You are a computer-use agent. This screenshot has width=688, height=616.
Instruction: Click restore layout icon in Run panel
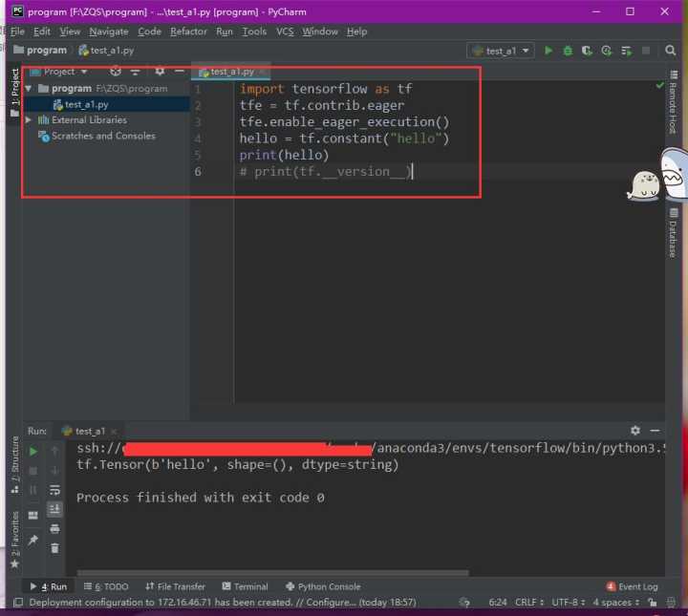coord(32,515)
